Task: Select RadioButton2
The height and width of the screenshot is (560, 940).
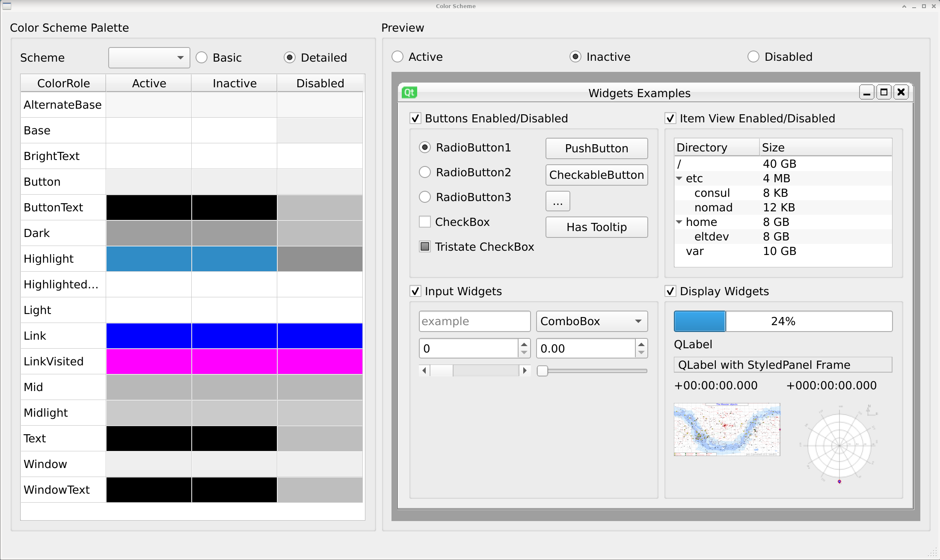Action: 424,172
